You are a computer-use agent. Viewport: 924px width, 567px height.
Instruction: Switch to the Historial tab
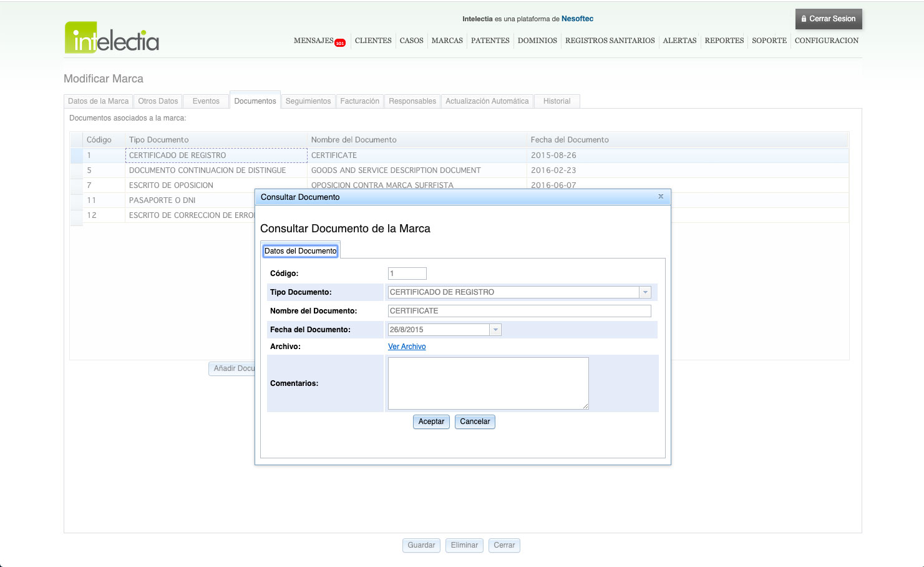[557, 101]
